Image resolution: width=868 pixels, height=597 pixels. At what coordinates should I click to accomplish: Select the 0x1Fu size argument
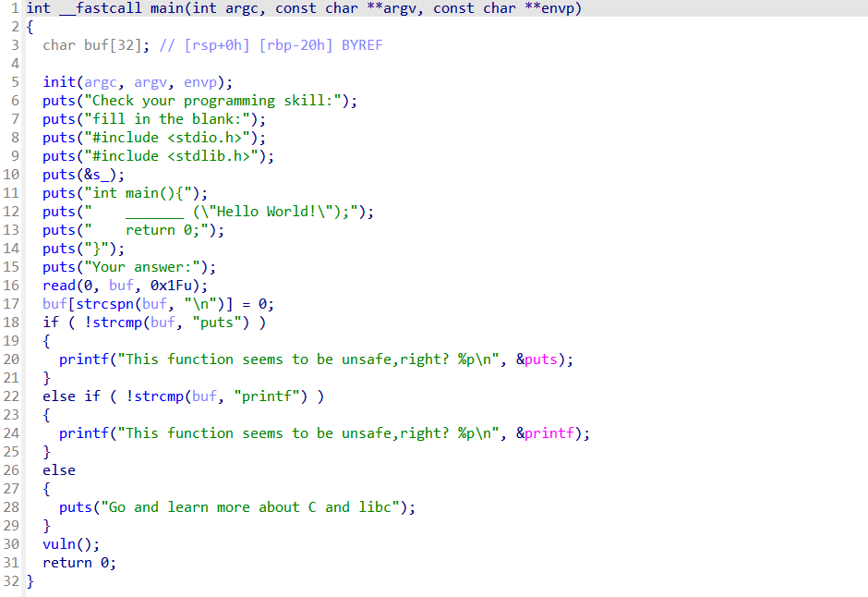pos(171,286)
